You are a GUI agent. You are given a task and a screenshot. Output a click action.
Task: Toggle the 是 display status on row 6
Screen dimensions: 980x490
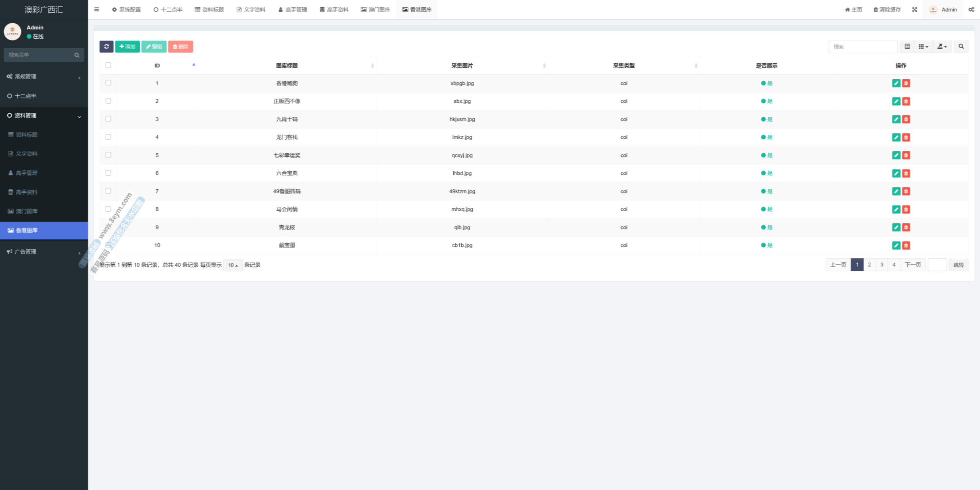[767, 173]
